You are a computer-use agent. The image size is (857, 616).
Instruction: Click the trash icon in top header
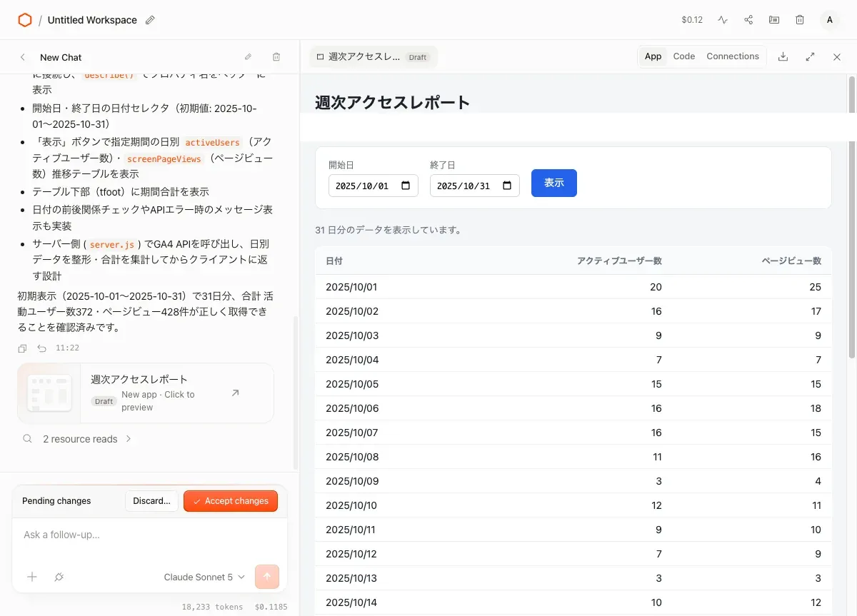(800, 20)
